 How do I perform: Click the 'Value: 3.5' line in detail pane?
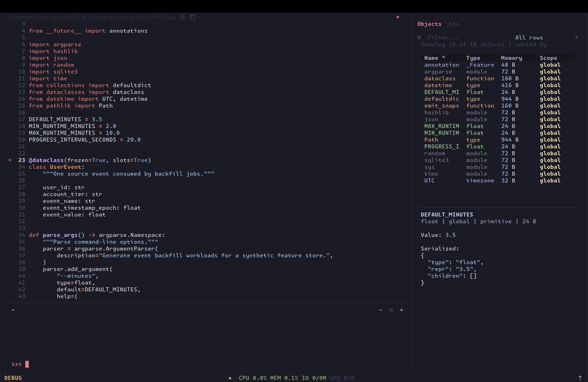[x=438, y=235]
